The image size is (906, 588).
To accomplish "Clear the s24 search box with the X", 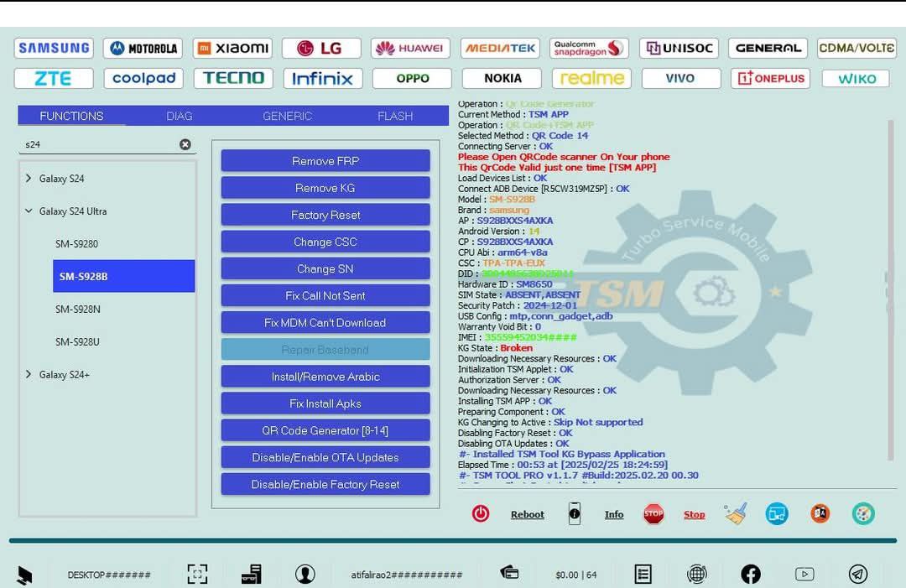I will click(185, 143).
